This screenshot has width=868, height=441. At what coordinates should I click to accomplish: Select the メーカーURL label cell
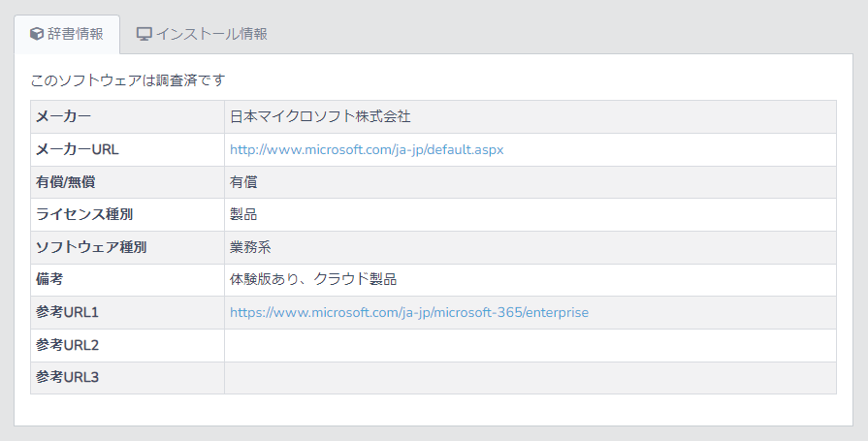pos(127,149)
